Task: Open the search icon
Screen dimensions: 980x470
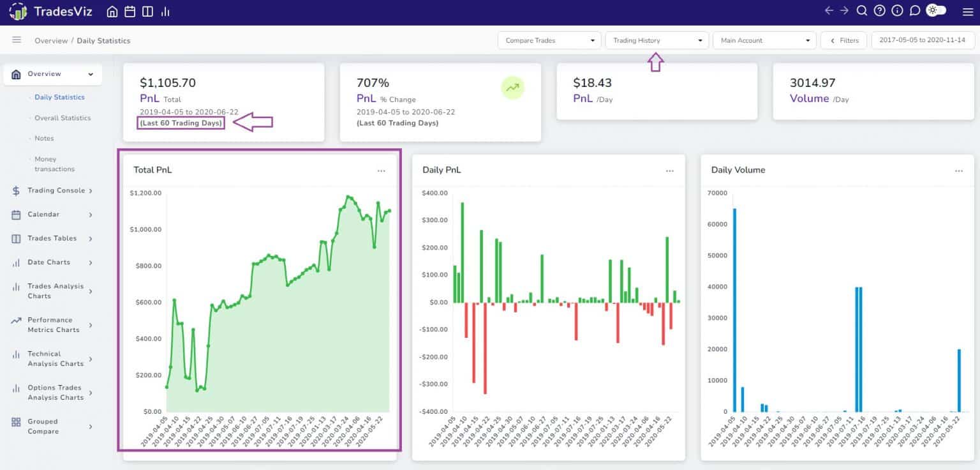Action: pos(863,11)
